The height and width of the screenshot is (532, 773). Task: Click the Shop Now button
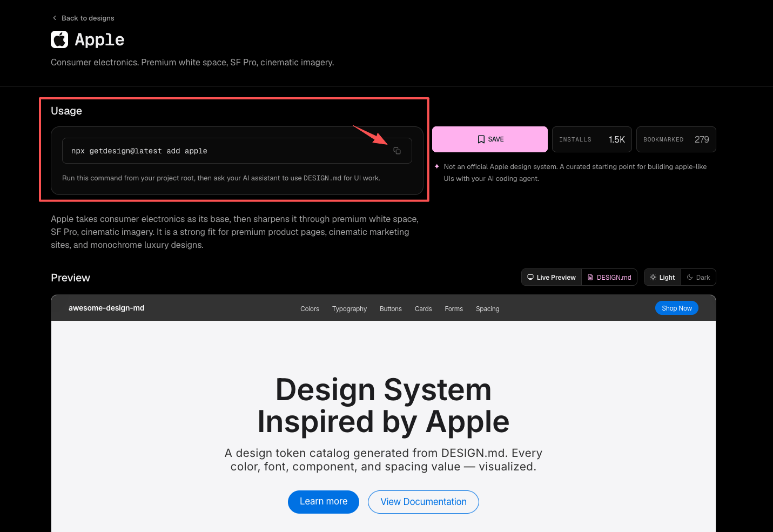tap(677, 308)
